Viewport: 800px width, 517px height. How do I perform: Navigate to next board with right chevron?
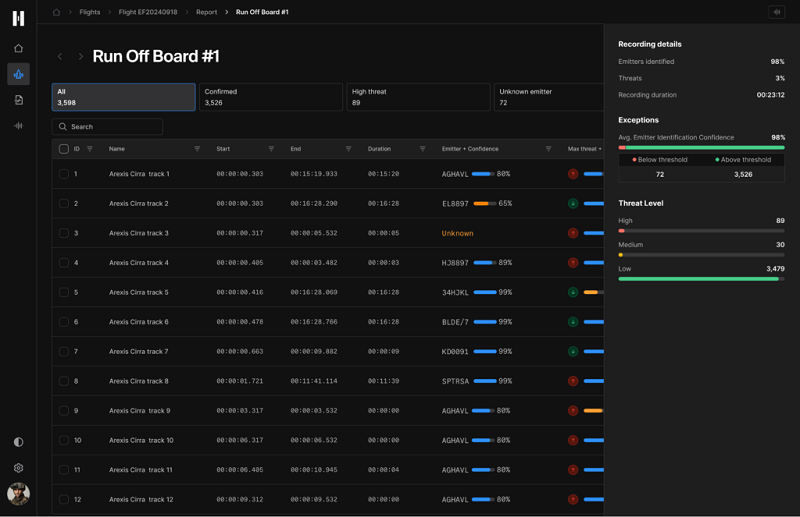coord(81,57)
